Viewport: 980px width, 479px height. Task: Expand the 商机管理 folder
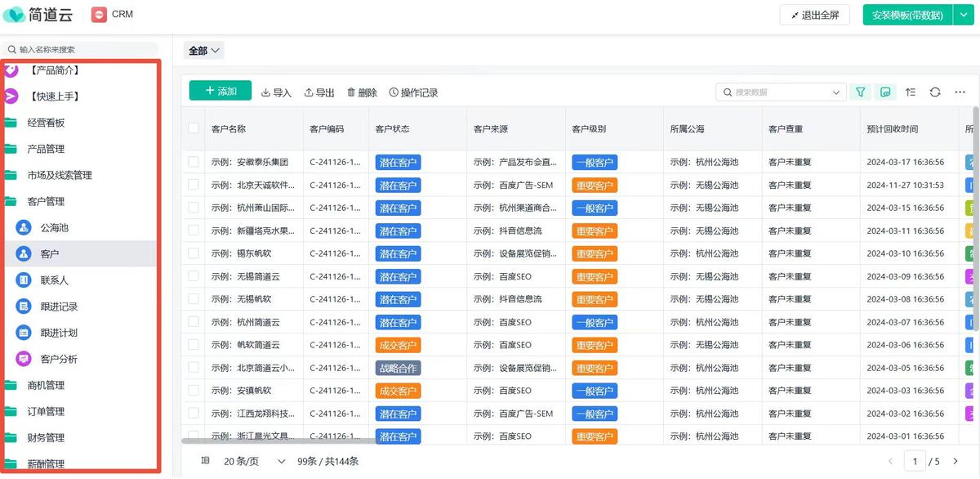46,385
